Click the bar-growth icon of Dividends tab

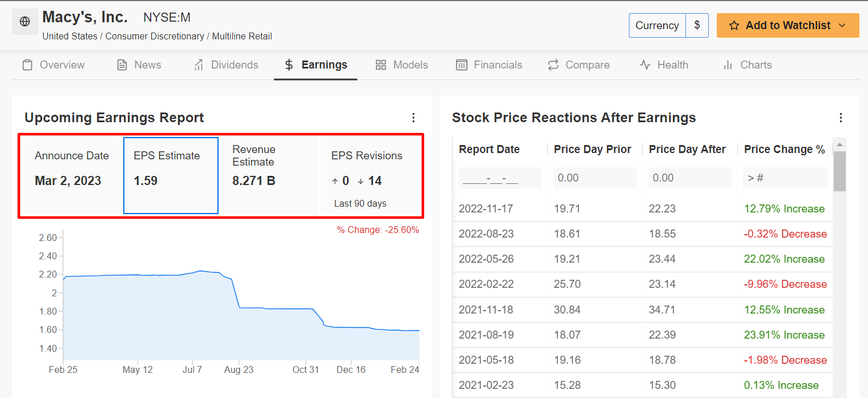pyautogui.click(x=199, y=65)
